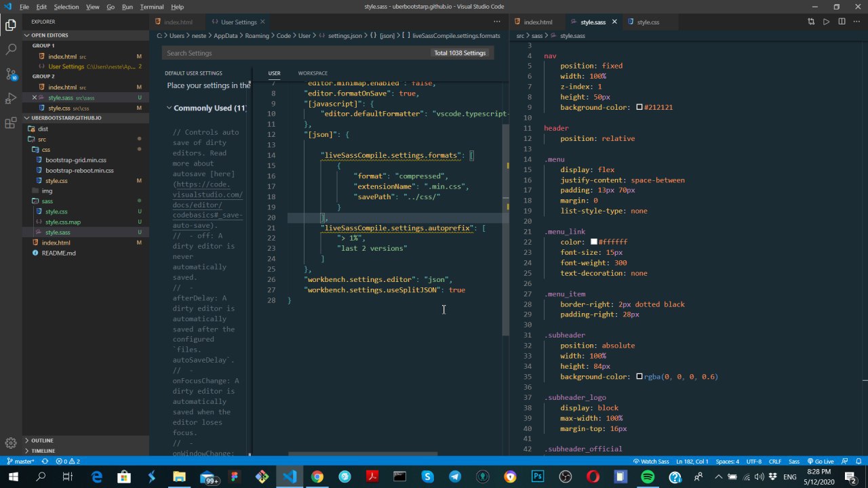Viewport: 868px width, 488px height.
Task: Click the Search Settings input field
Action: pos(296,53)
